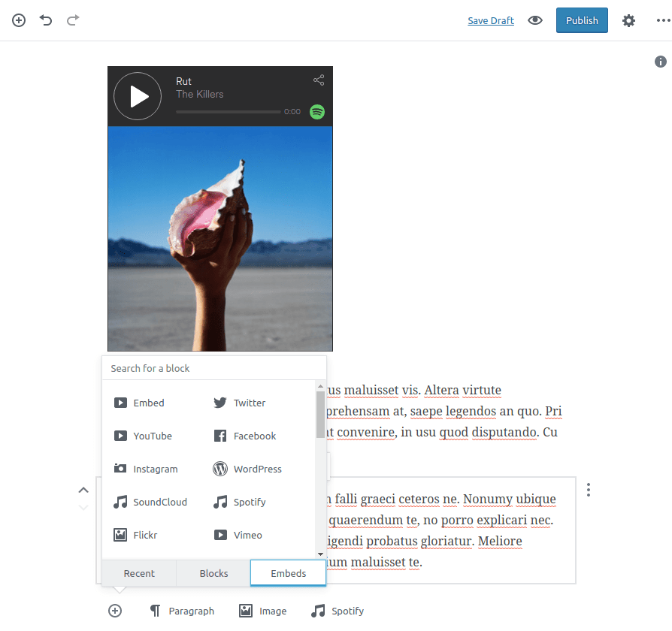
Task: Play the Rut track
Action: [x=138, y=96]
